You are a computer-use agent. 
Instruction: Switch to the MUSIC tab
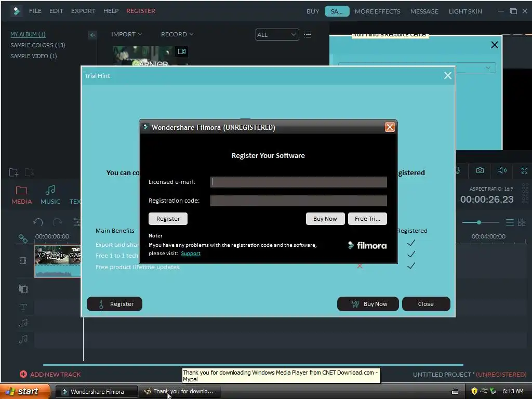tap(50, 195)
